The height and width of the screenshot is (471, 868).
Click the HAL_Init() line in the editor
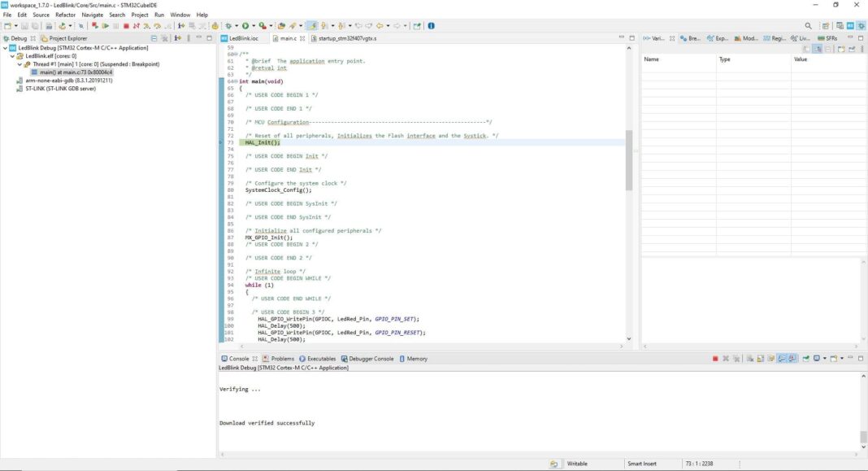pyautogui.click(x=263, y=142)
